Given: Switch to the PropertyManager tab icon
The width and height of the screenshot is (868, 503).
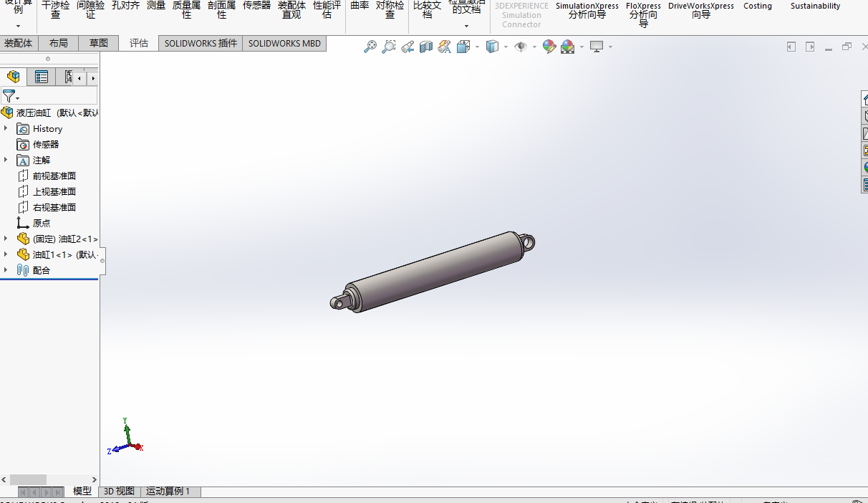Looking at the screenshot, I should pos(42,77).
